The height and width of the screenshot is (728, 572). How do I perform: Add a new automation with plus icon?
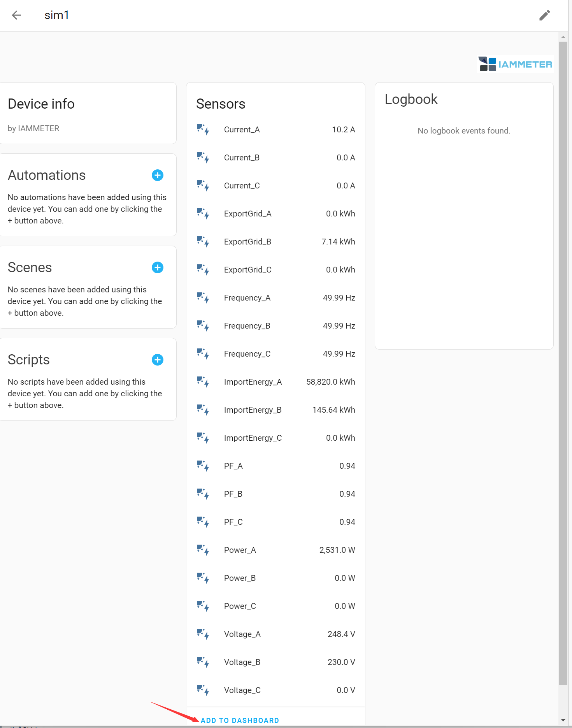pos(157,175)
